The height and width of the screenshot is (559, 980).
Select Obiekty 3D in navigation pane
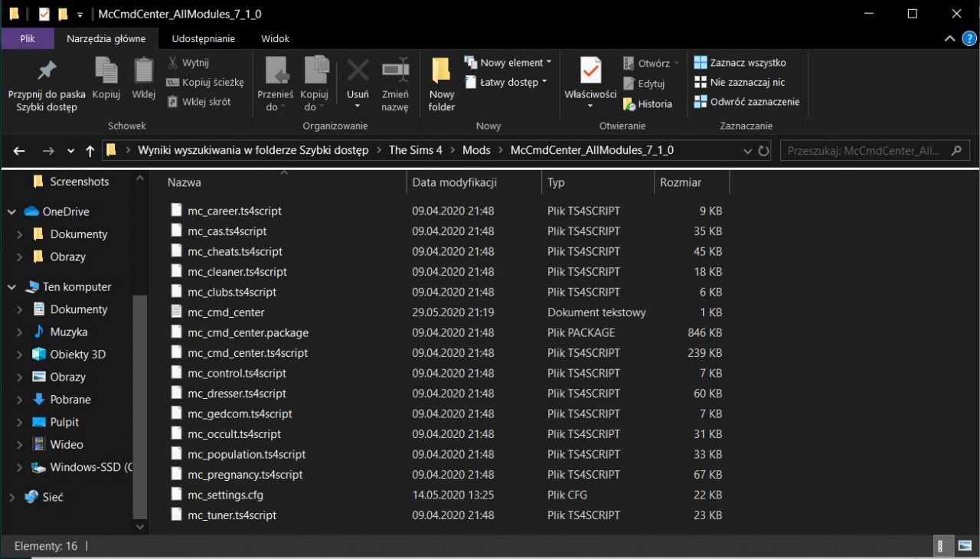coord(77,355)
